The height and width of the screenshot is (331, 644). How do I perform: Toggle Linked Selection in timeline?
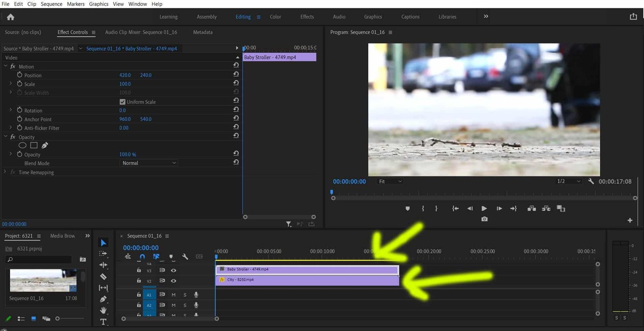coord(156,257)
